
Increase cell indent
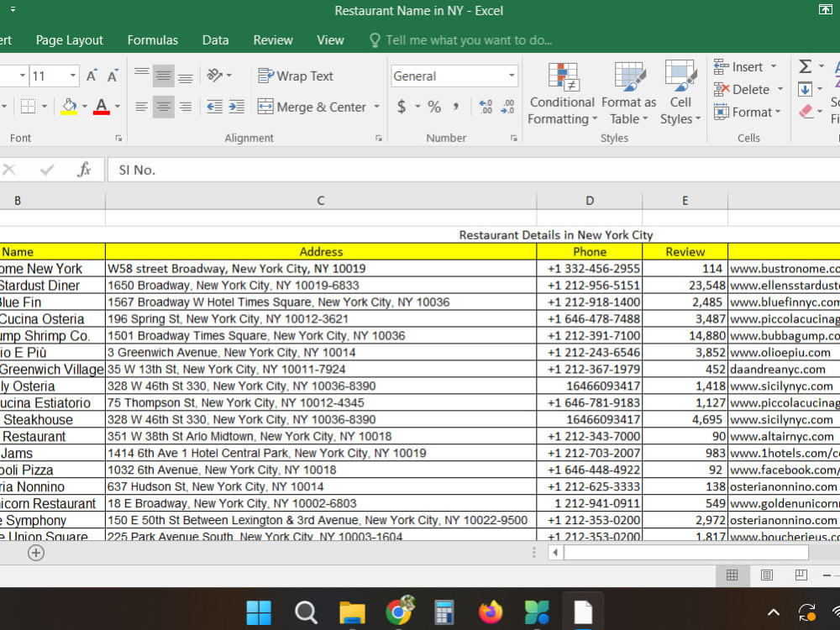tap(236, 107)
